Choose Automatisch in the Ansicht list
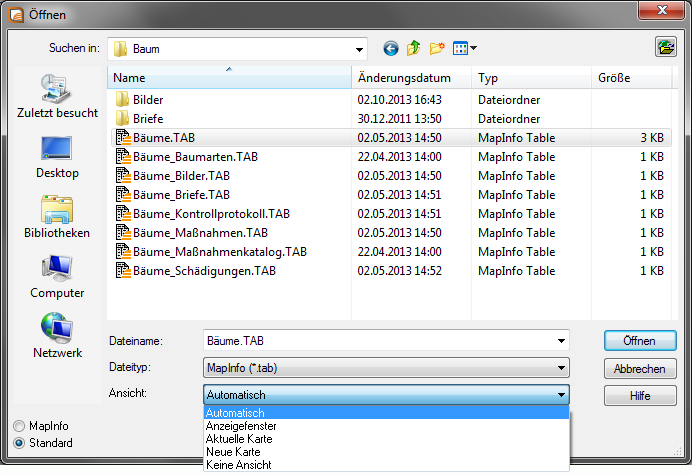 pos(386,413)
